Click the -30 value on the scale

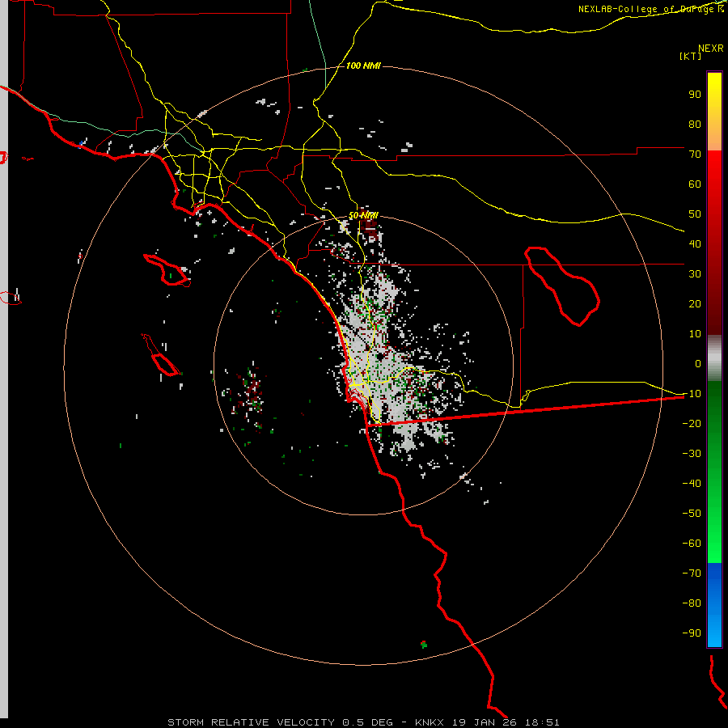point(692,454)
